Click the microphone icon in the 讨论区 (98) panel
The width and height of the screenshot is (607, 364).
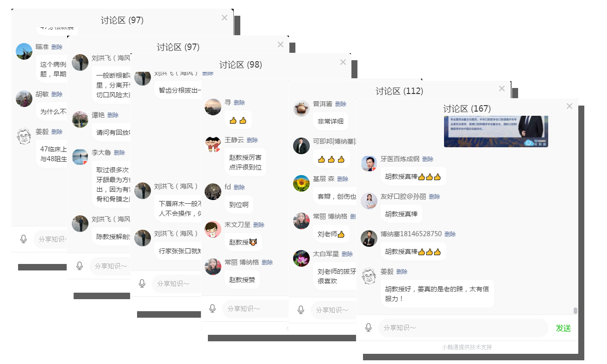213,308
